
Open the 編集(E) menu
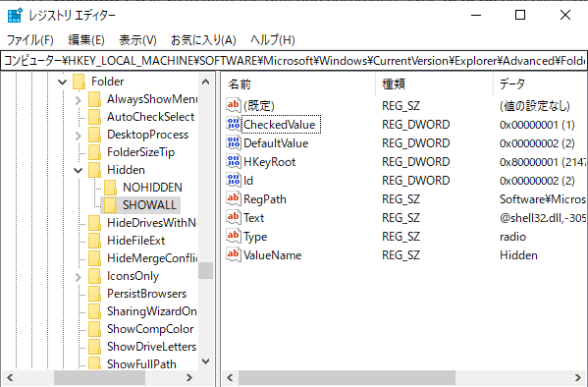(85, 40)
